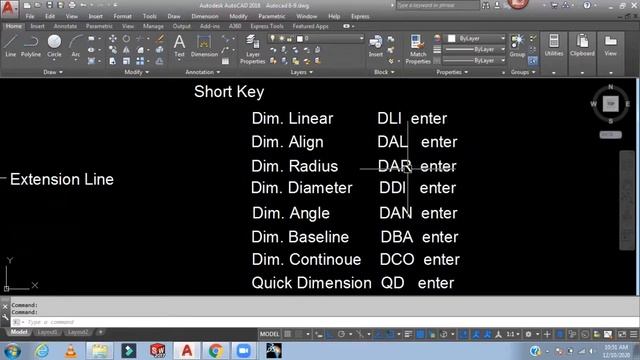This screenshot has height=360, width=640.
Task: Toggle polar tracking in status bar
Action: coord(341,334)
